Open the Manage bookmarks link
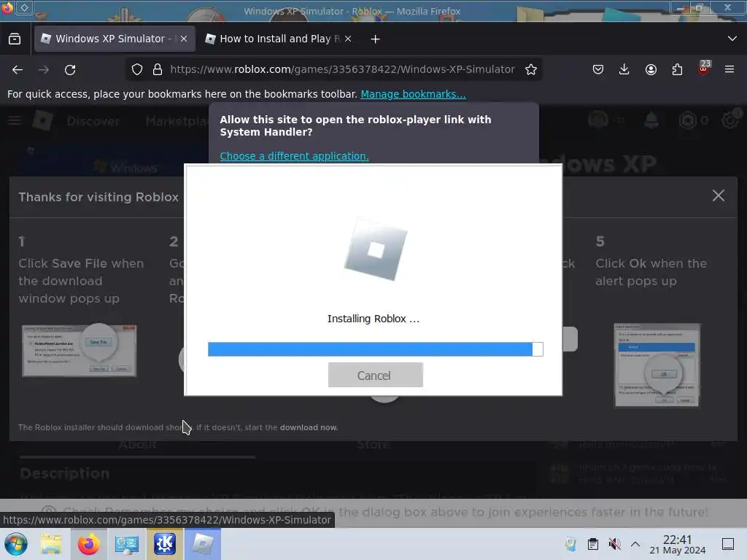This screenshot has width=747, height=560. point(413,94)
